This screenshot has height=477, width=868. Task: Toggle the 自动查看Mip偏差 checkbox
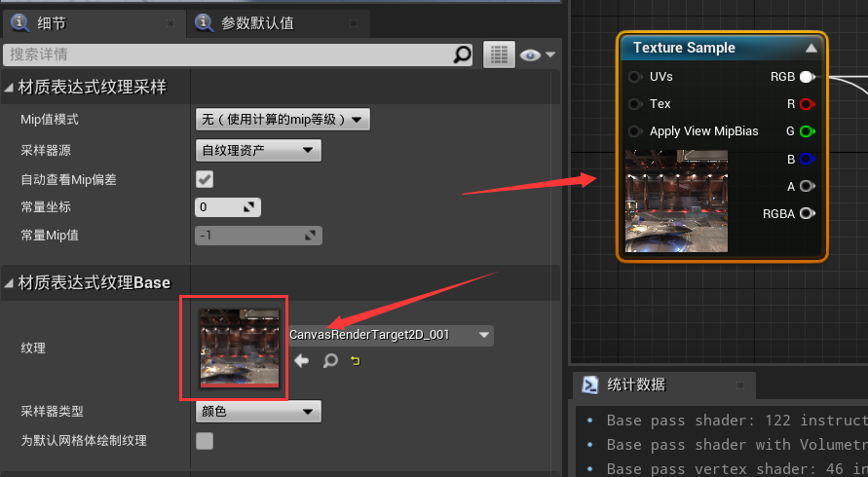click(205, 179)
